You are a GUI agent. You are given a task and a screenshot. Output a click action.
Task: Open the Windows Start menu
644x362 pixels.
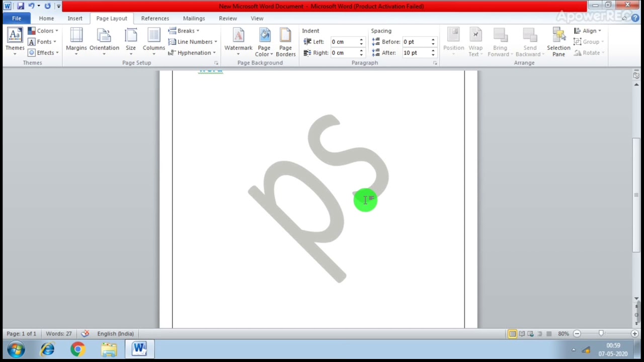(16, 349)
